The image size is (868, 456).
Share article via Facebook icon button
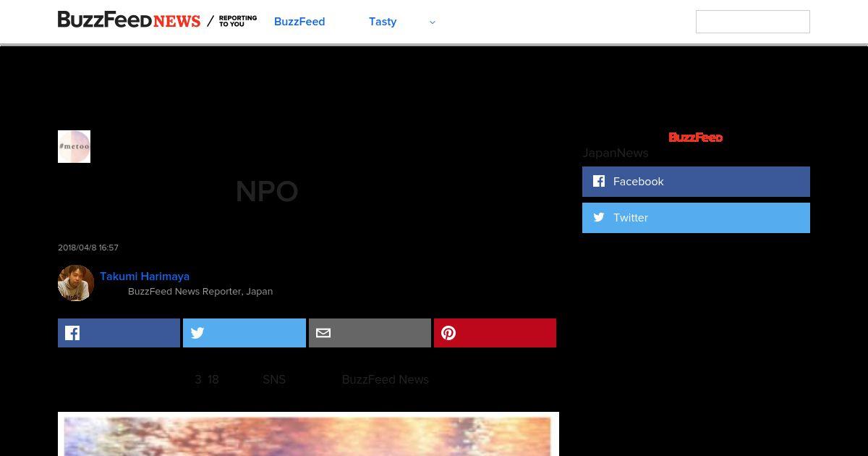119,333
